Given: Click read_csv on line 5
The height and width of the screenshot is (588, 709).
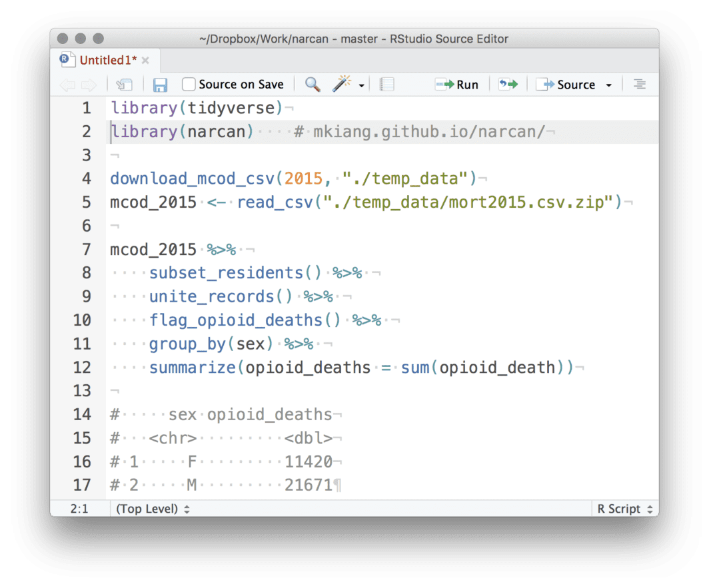Looking at the screenshot, I should pyautogui.click(x=275, y=202).
